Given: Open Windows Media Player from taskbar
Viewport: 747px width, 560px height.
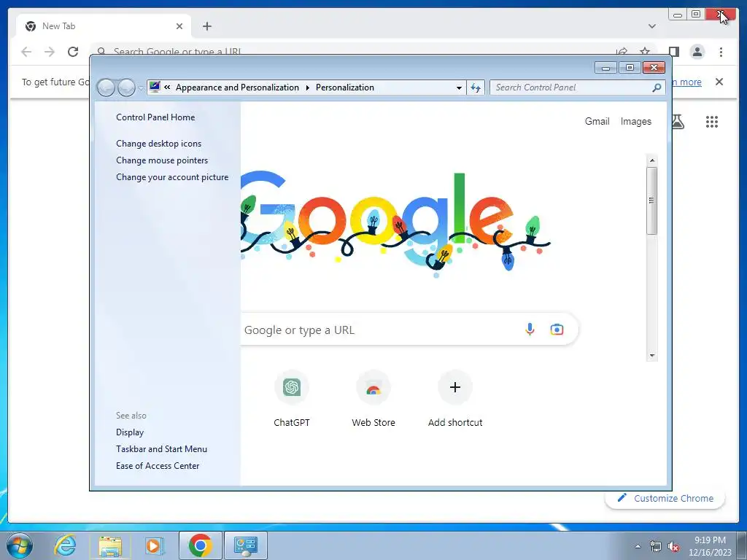Looking at the screenshot, I should coord(154,545).
